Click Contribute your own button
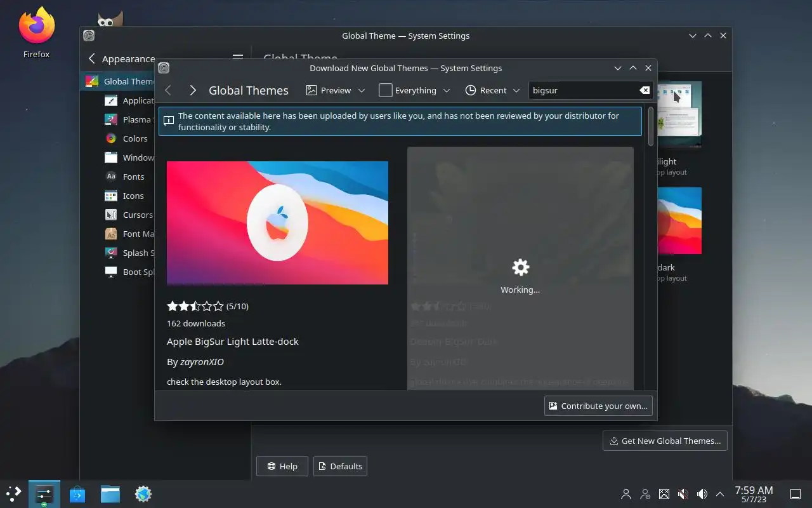 pyautogui.click(x=598, y=406)
